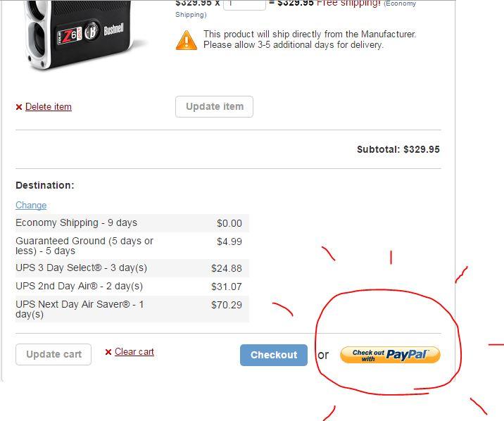Click the Delete item link

(49, 107)
